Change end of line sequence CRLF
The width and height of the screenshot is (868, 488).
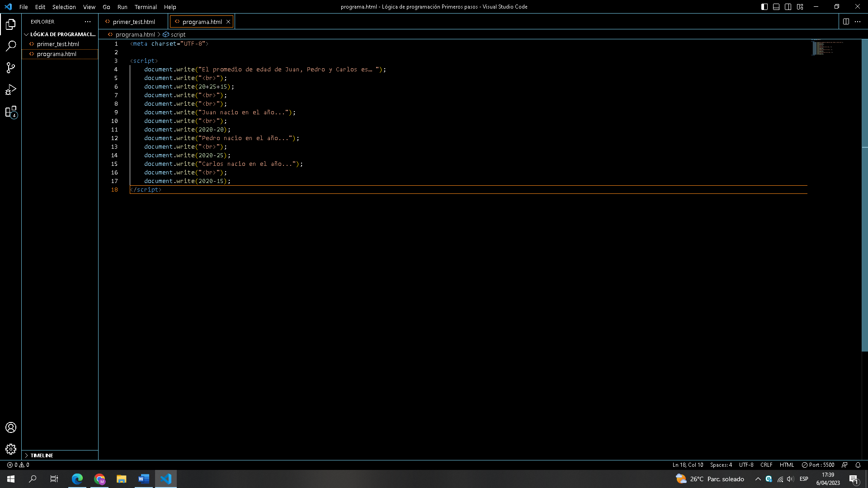766,465
